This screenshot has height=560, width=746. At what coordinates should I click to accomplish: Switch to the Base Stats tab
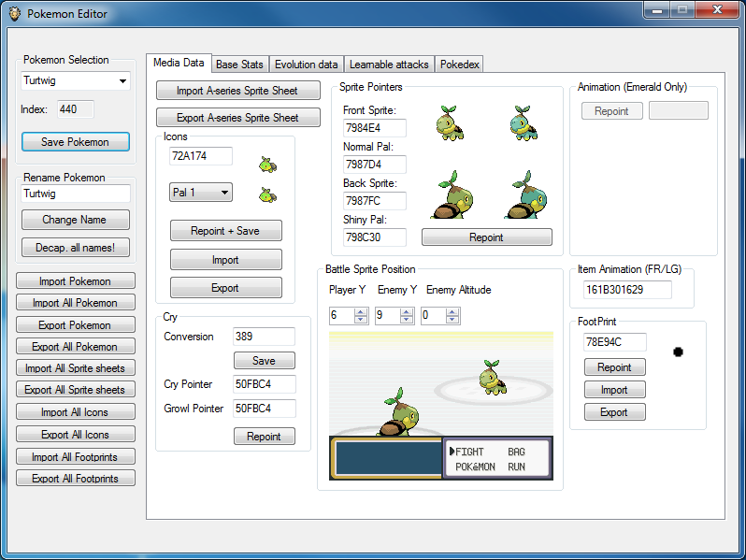tap(239, 65)
